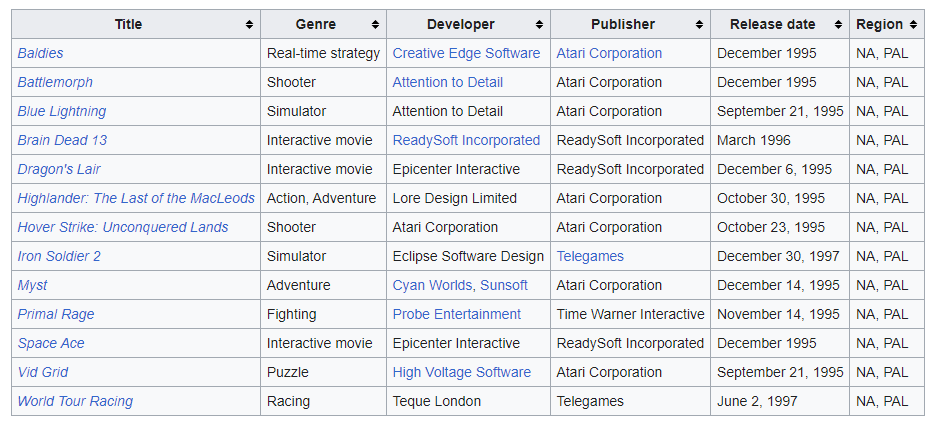The image size is (929, 433).
Task: Open Highlander: The Last of the MacLeods
Action: 136,198
